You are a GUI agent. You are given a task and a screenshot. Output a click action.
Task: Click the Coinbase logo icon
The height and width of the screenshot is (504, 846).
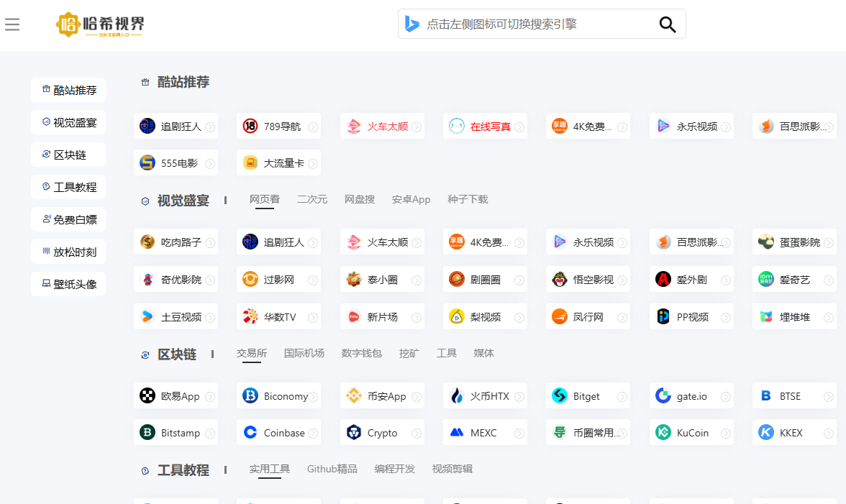pos(250,433)
